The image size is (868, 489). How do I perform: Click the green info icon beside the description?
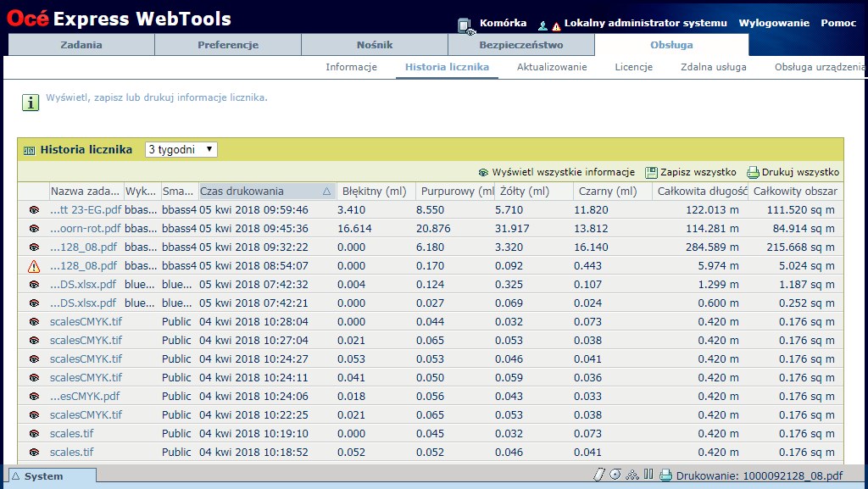(x=31, y=103)
